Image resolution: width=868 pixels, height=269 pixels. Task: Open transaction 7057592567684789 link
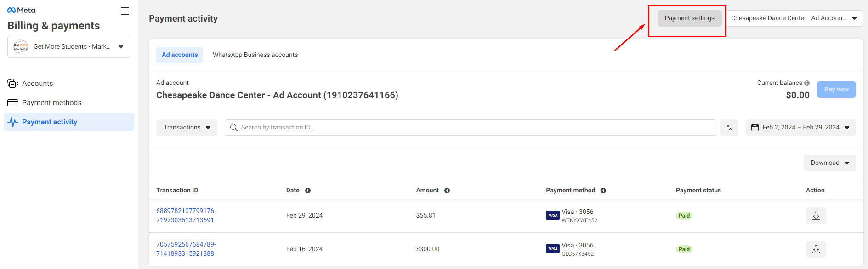coord(186,249)
